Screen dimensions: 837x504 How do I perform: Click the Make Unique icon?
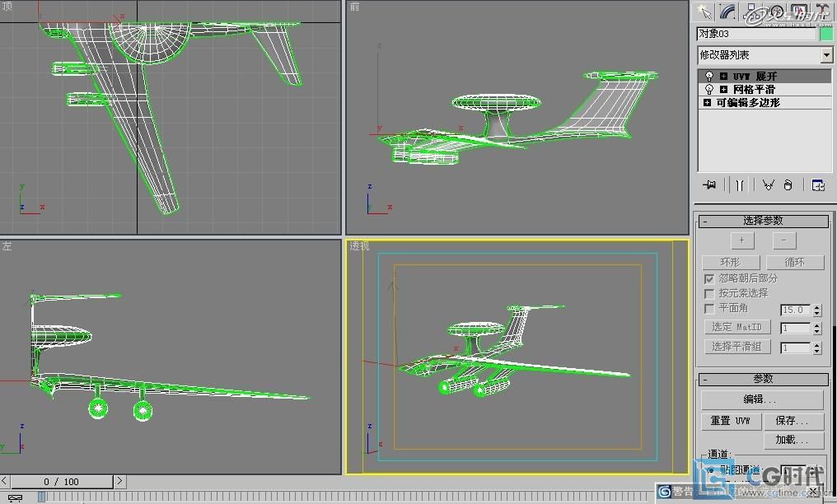(x=768, y=185)
